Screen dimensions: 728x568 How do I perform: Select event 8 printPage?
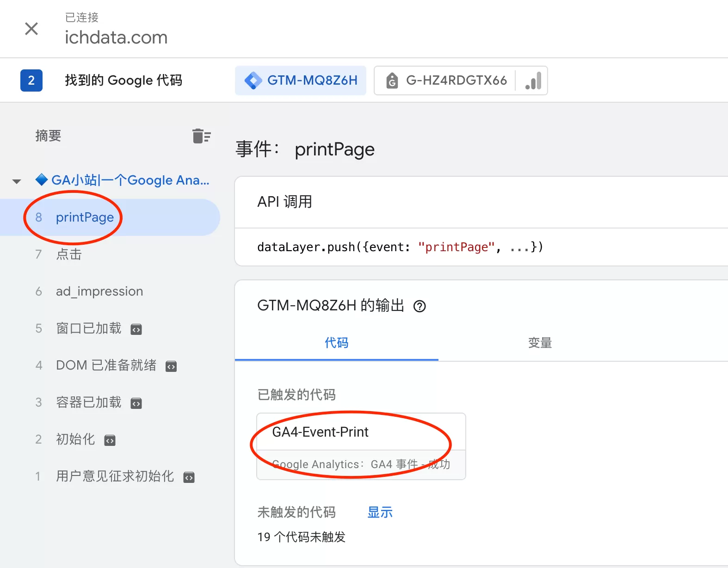[x=110, y=217]
